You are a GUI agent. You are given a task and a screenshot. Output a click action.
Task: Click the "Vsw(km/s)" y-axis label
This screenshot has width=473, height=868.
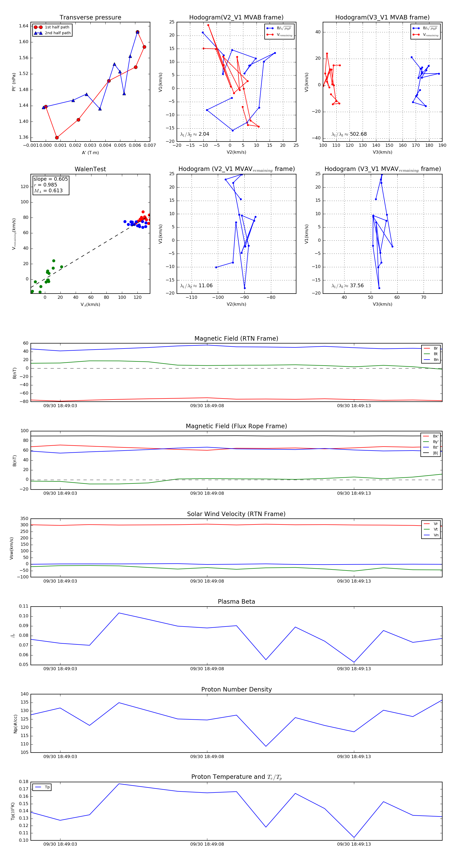click(x=12, y=548)
